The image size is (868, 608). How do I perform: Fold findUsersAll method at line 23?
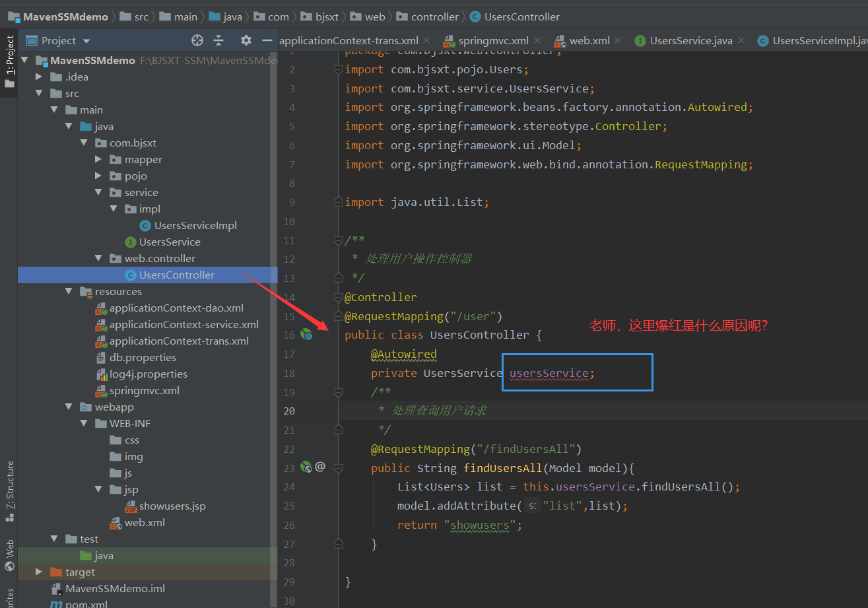coord(338,468)
